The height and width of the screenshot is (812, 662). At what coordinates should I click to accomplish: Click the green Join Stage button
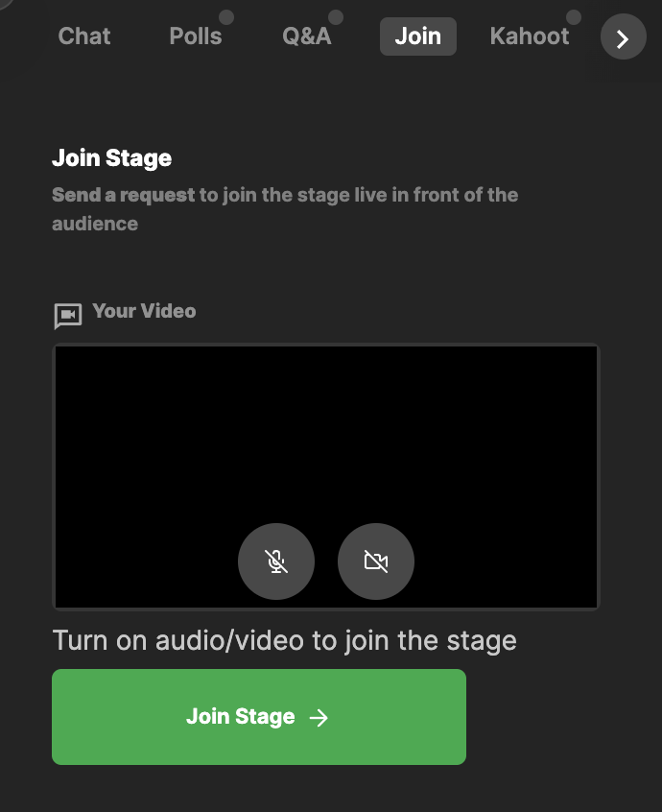(259, 717)
